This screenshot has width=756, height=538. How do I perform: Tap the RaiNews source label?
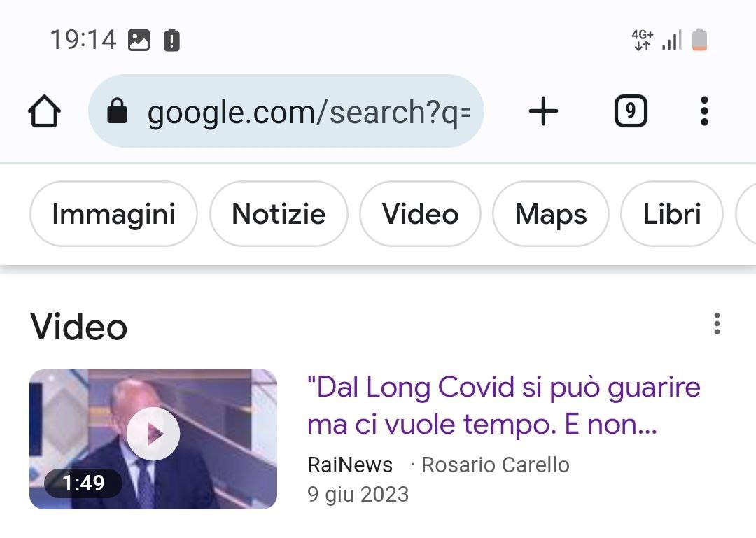click(x=350, y=465)
